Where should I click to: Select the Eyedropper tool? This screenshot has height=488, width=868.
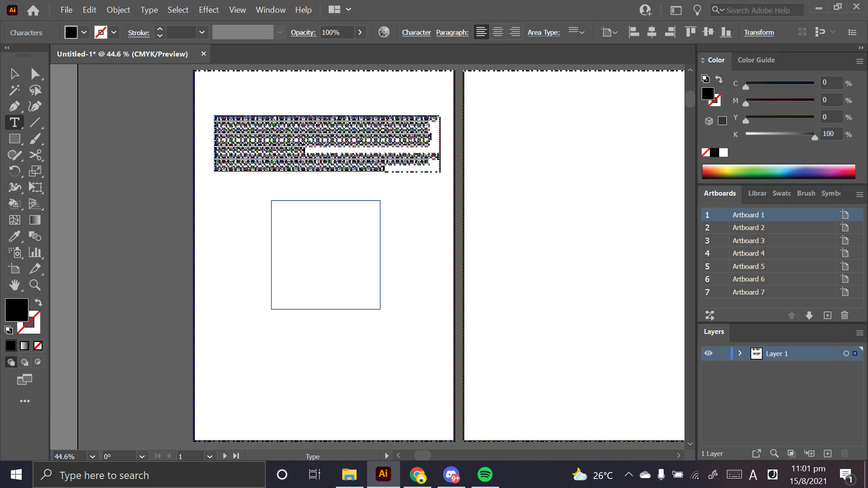[x=14, y=236]
